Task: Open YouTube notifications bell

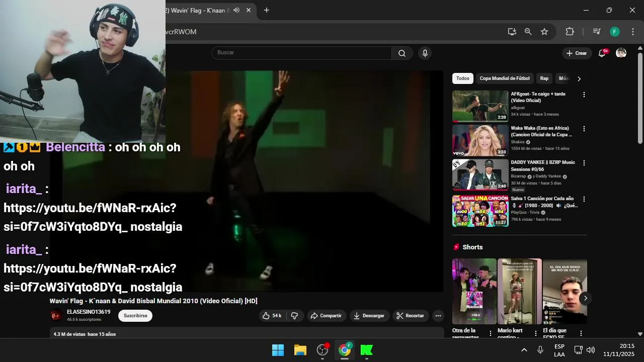Action: [x=602, y=53]
